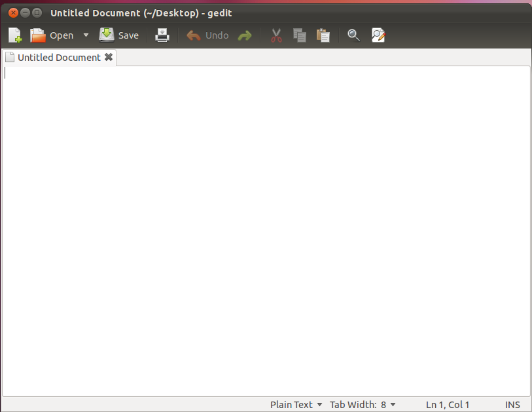
Task: Open the Tab Width dropdown
Action: 363,405
